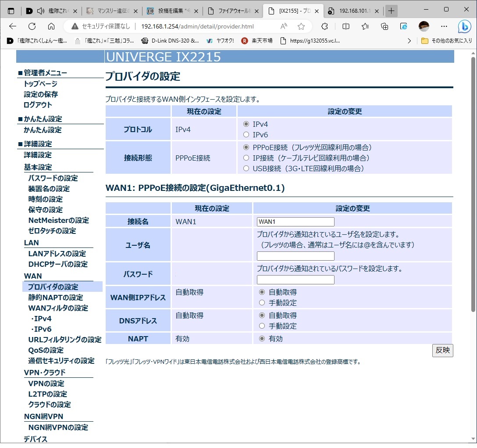Open 静的NAPTの設定 page
The height and width of the screenshot is (448, 477).
point(56,297)
